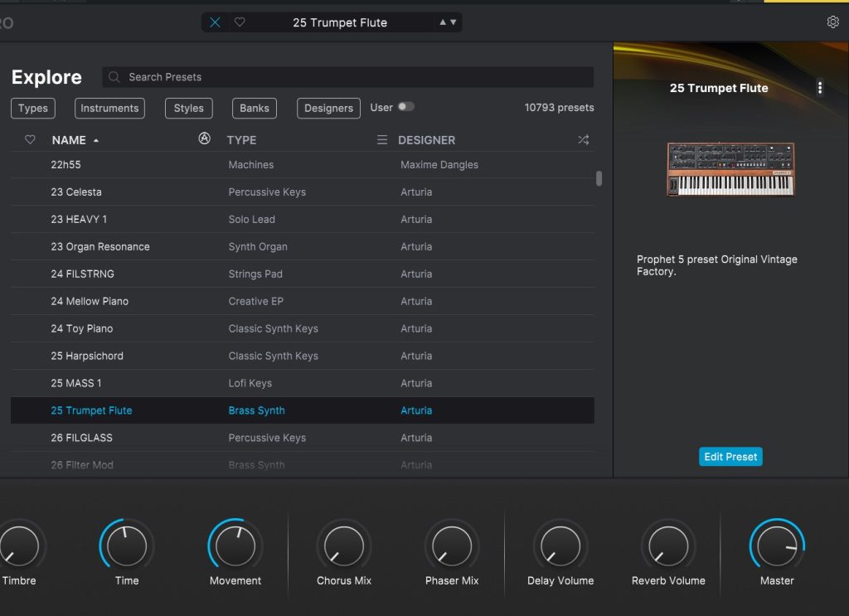Open the list view options icon beside TYPE
Image resolution: width=849 pixels, height=616 pixels.
pos(382,140)
